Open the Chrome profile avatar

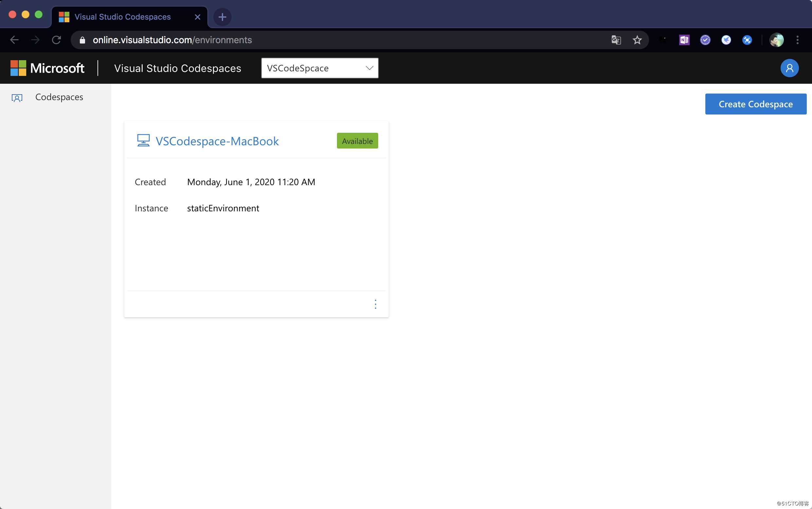[777, 40]
